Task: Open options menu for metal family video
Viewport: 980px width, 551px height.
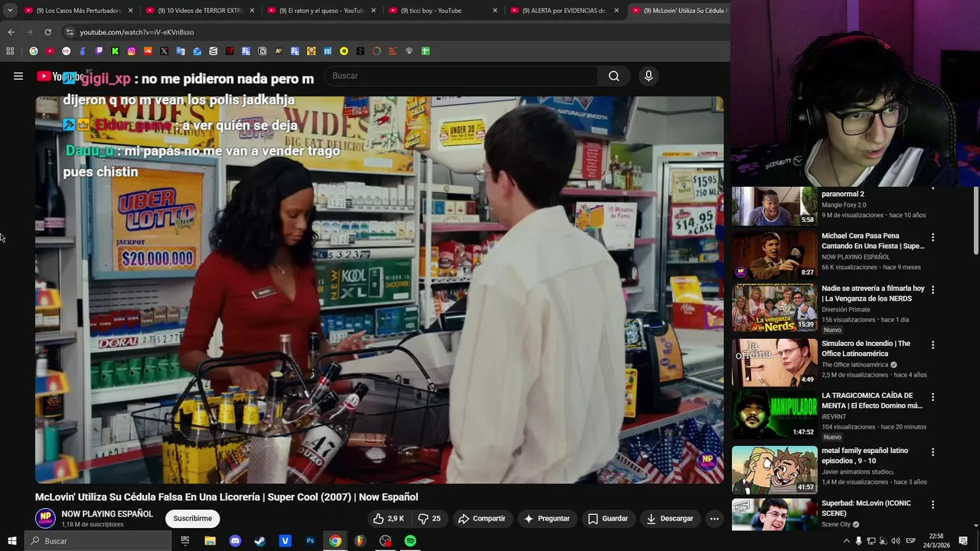Action: coord(933,452)
